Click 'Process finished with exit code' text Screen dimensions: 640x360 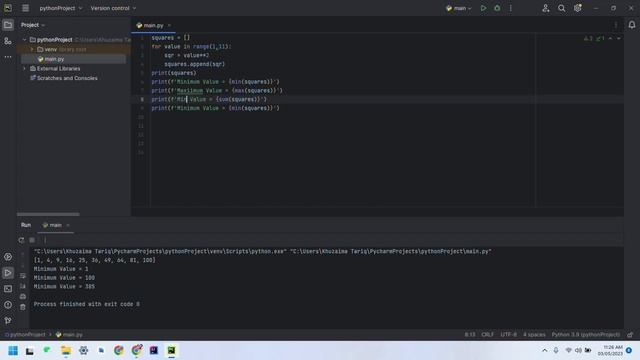pos(87,304)
